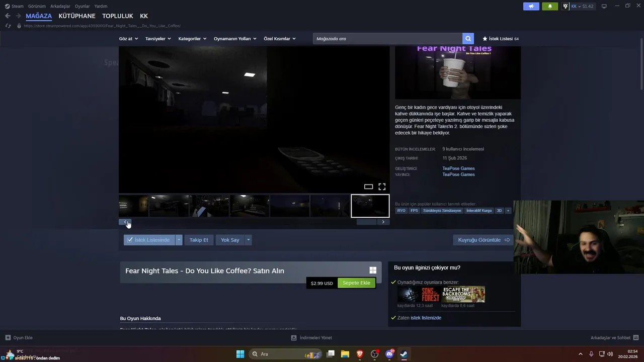Switch screenshot viewer to fullscreen

coord(382,187)
